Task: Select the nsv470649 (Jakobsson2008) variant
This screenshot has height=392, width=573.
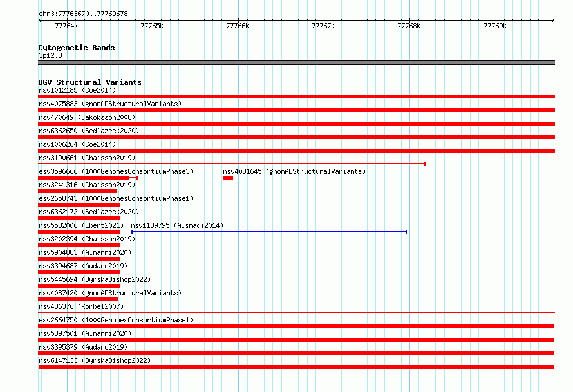Action: coord(87,117)
